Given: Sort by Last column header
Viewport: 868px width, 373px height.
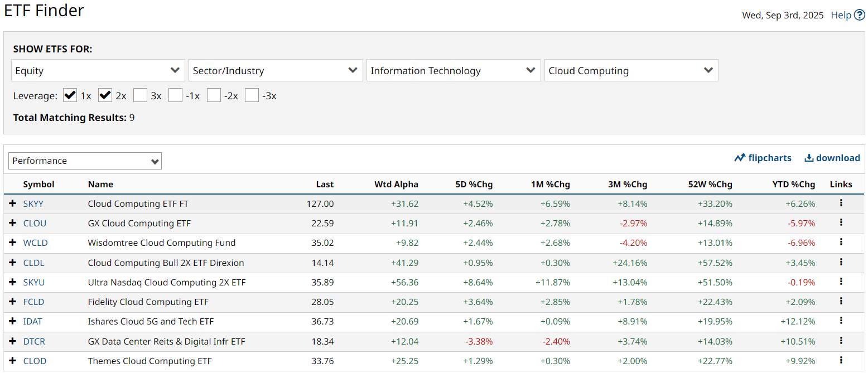Looking at the screenshot, I should 325,184.
